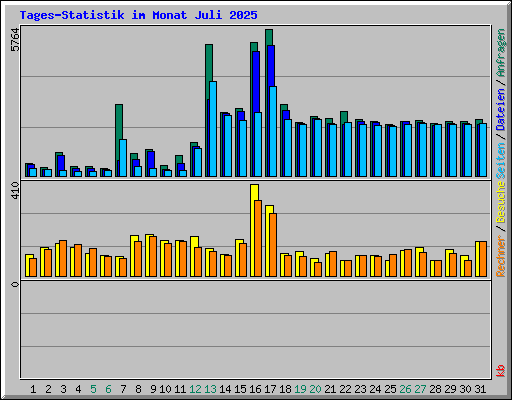Click the '410' axis label
Screen dimensions: 512x400
click(15, 191)
